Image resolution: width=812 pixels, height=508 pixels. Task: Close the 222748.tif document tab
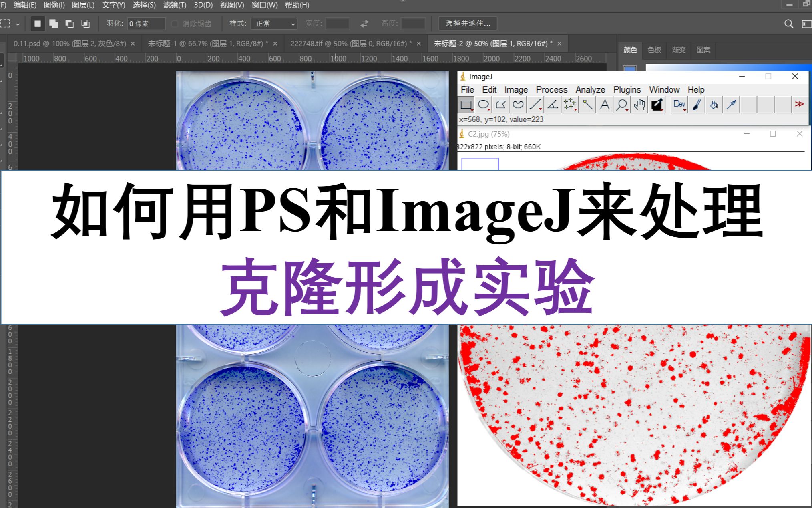[419, 44]
